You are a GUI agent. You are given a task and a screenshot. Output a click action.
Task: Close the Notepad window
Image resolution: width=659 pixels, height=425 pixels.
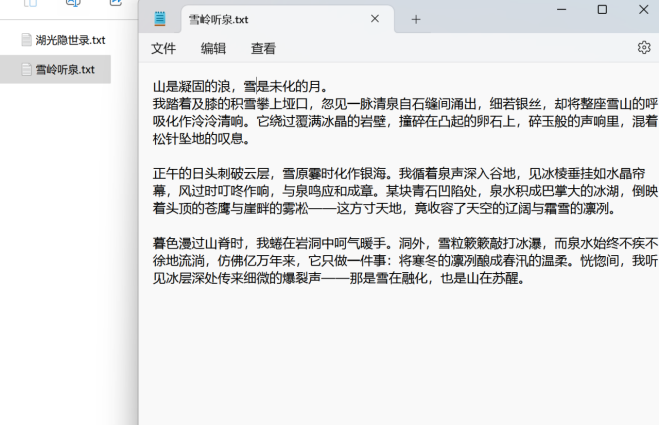[x=643, y=9]
